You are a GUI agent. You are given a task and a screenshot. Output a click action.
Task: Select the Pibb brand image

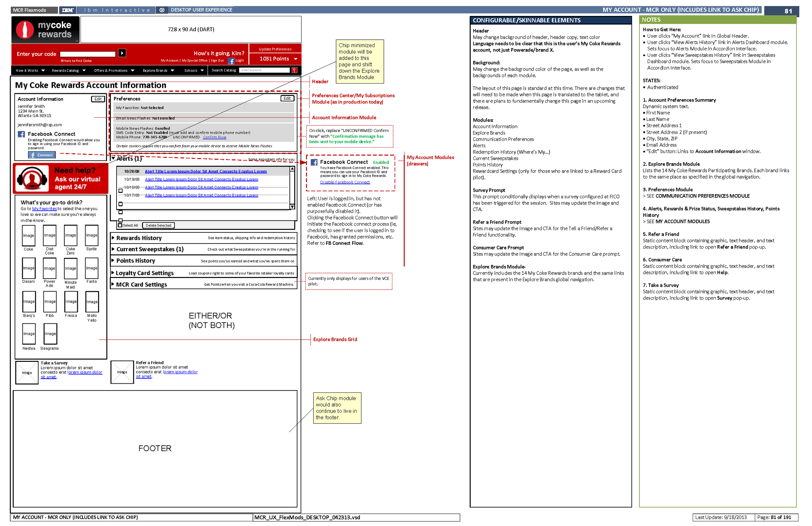click(50, 302)
